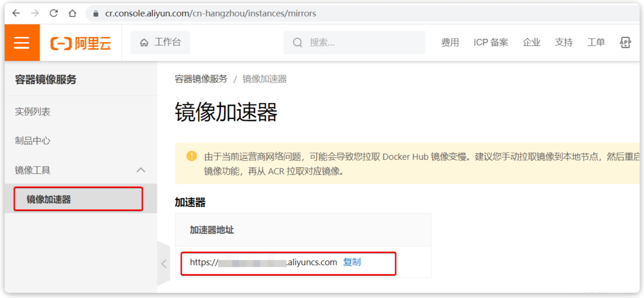The width and height of the screenshot is (644, 298).
Task: Open the 企业 menu
Action: coord(531,42)
